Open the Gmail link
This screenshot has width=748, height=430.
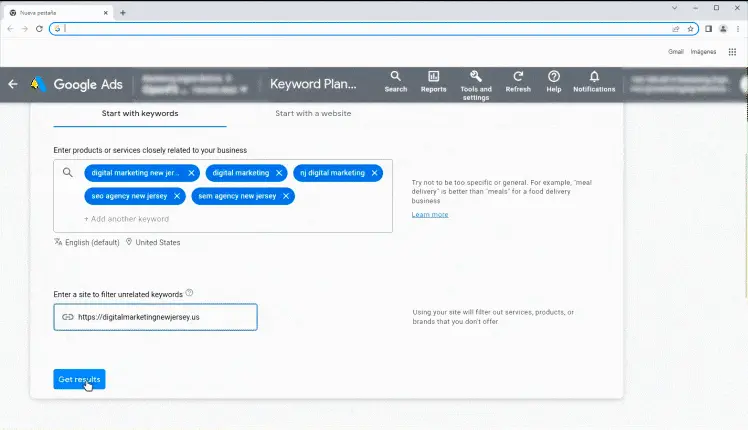(x=675, y=52)
